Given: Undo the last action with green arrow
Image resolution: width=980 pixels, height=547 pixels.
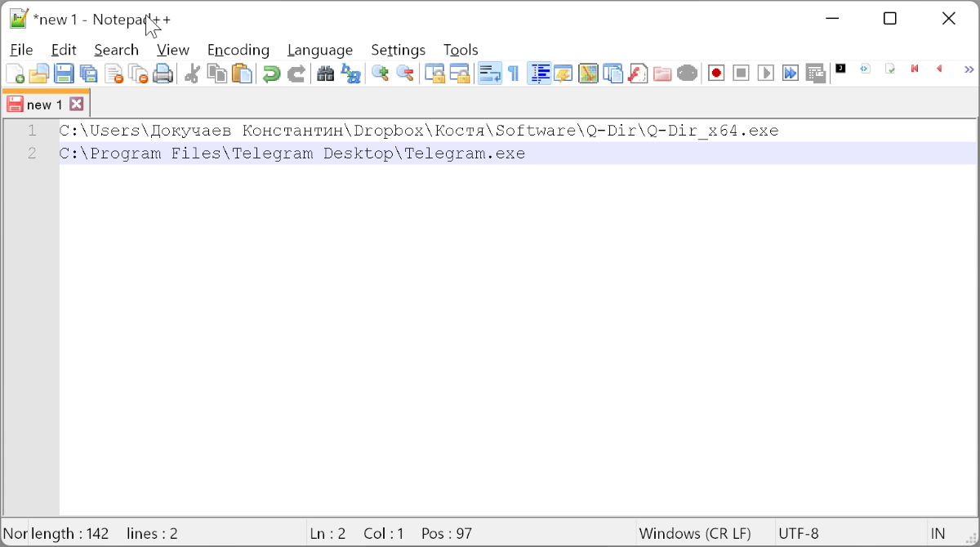Looking at the screenshot, I should click(x=271, y=73).
